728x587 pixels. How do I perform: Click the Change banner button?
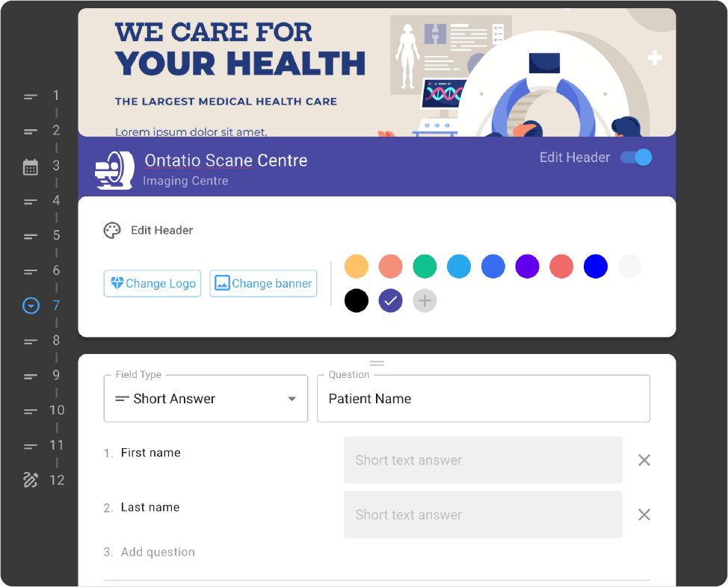(263, 284)
